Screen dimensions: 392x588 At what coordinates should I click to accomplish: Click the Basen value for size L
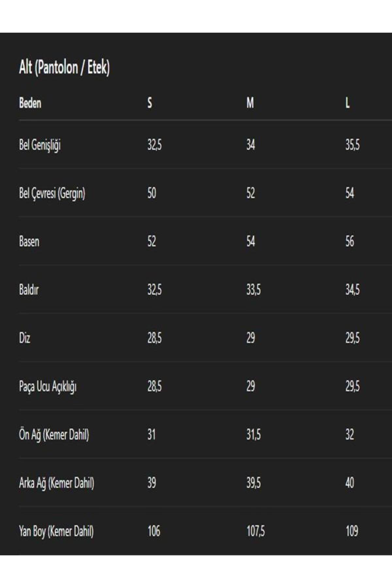point(350,241)
